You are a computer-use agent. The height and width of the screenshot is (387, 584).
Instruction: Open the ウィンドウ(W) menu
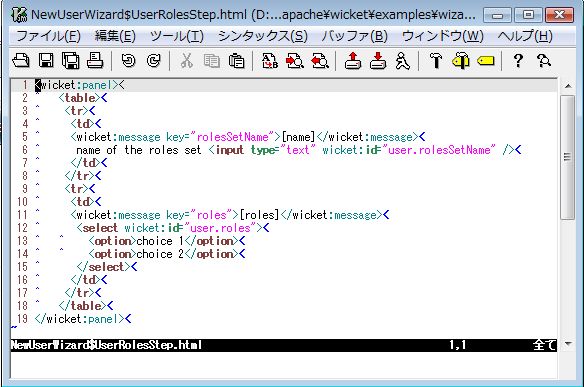click(442, 36)
